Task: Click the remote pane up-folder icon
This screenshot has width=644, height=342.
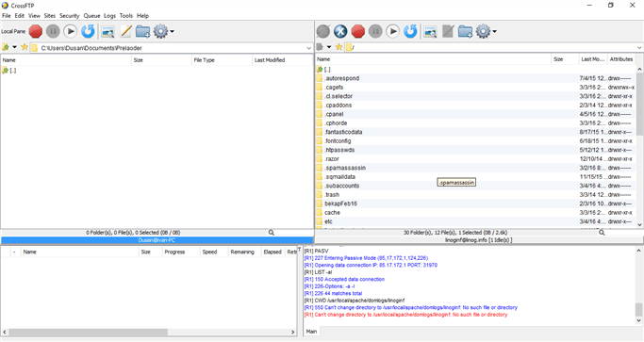Action: [321, 47]
